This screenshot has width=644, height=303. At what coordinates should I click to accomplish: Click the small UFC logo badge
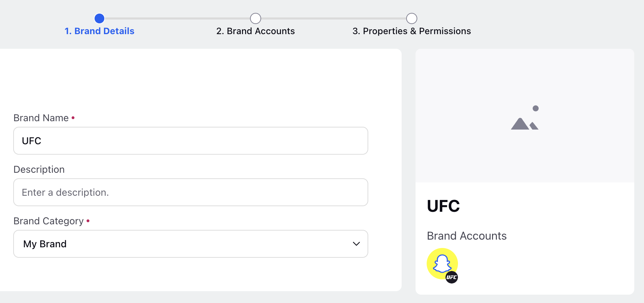pyautogui.click(x=452, y=277)
